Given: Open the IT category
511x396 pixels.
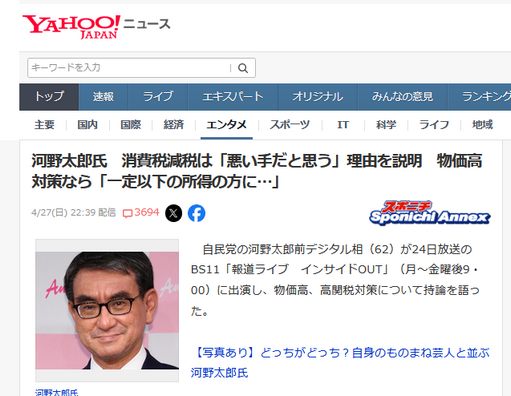Looking at the screenshot, I should pos(343,125).
